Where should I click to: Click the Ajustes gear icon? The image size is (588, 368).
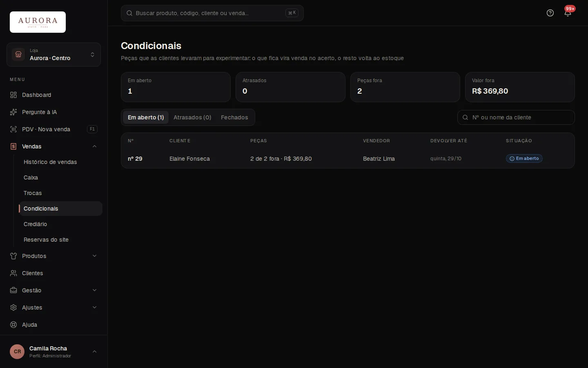tap(13, 307)
